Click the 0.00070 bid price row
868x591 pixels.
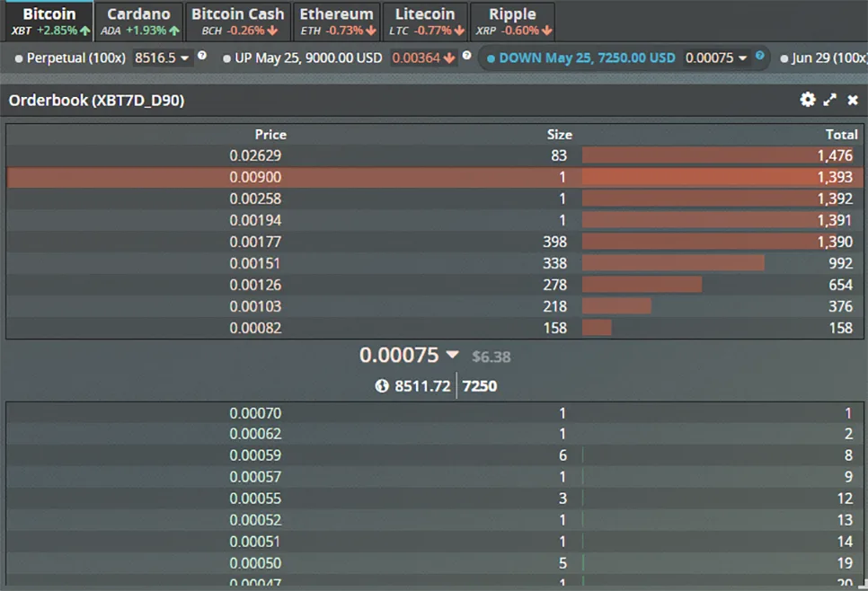point(435,413)
